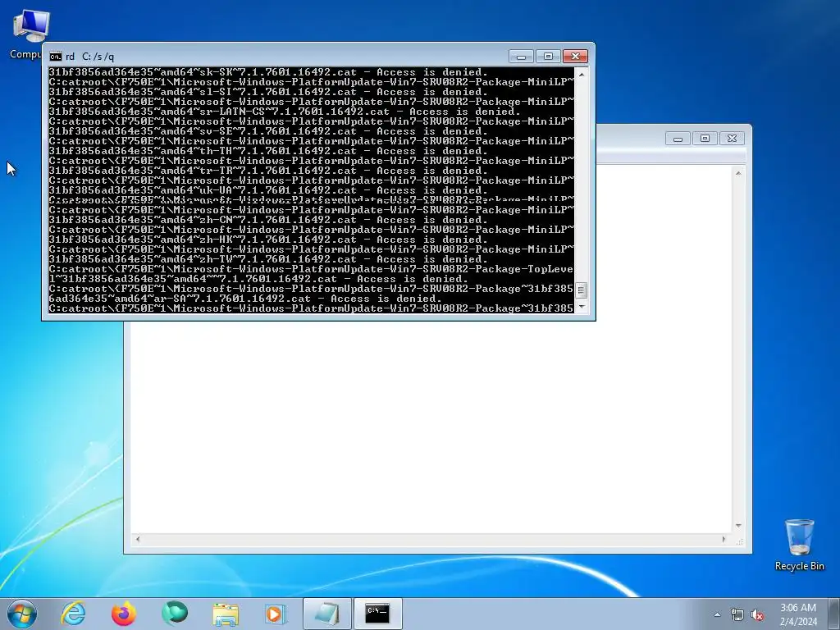Minimize the rd C: /s /q window
The width and height of the screenshot is (840, 630).
coord(521,57)
